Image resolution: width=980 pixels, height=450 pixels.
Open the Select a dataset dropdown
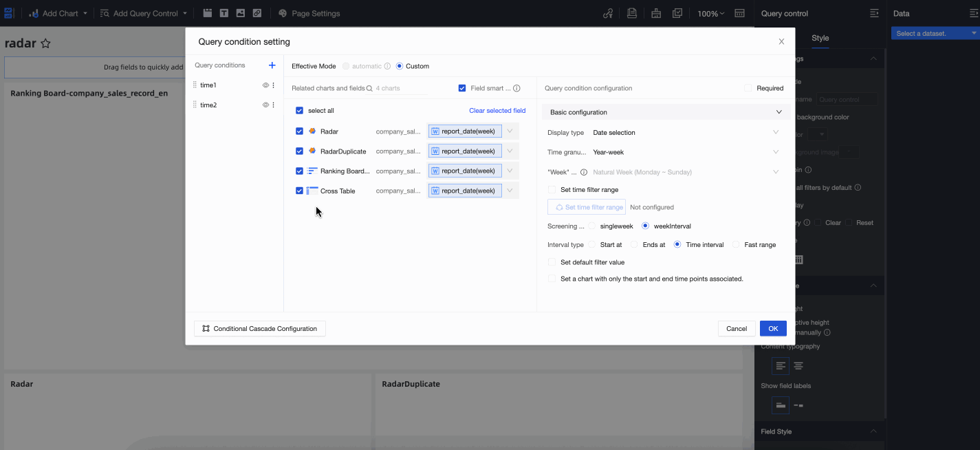pos(935,33)
